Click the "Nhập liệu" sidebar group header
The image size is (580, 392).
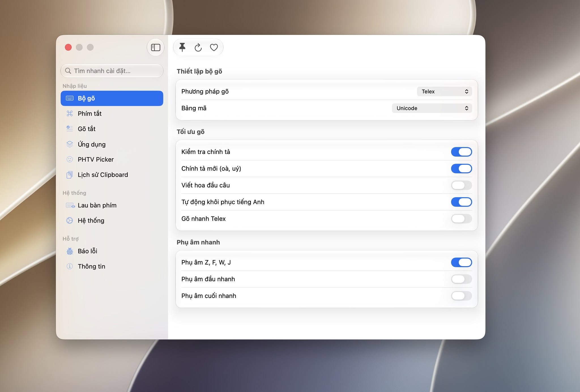tap(75, 86)
